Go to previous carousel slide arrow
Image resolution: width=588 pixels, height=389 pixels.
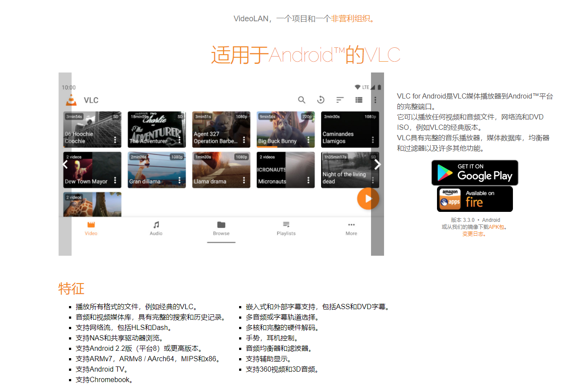point(65,164)
